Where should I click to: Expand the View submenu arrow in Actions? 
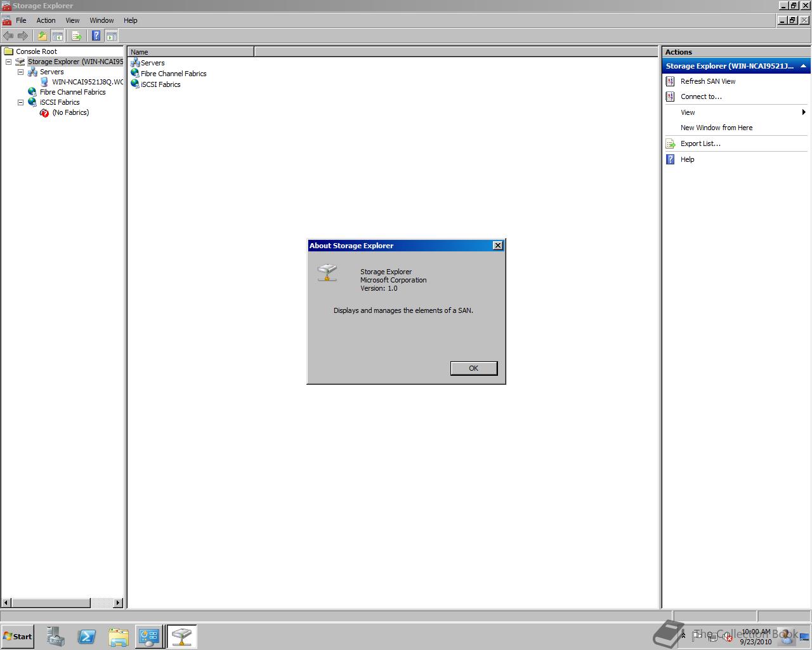(804, 112)
